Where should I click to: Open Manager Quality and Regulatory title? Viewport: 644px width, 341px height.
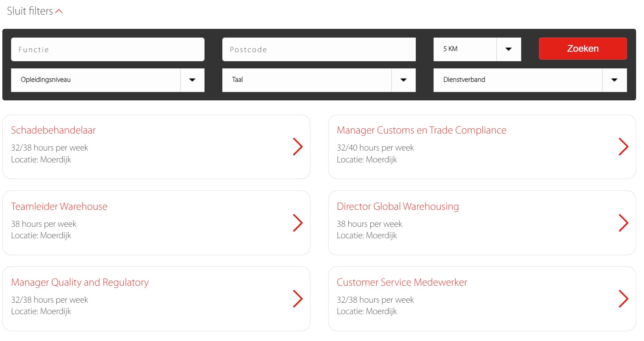(x=80, y=283)
